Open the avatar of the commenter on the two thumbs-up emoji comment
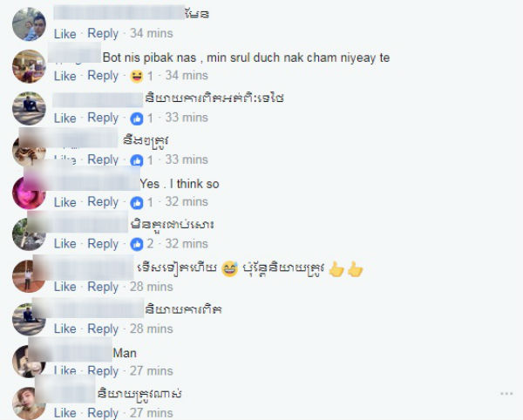 coord(29,276)
